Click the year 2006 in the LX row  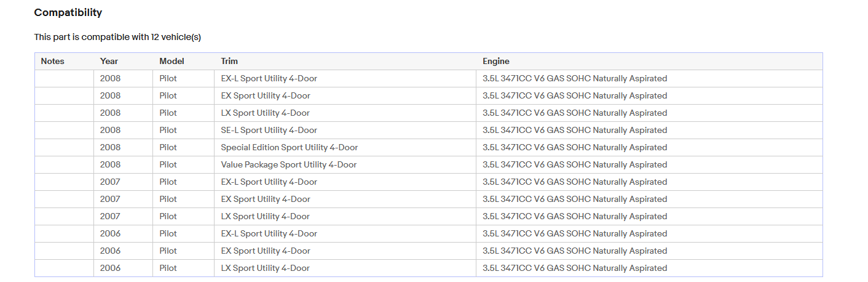[x=111, y=268]
